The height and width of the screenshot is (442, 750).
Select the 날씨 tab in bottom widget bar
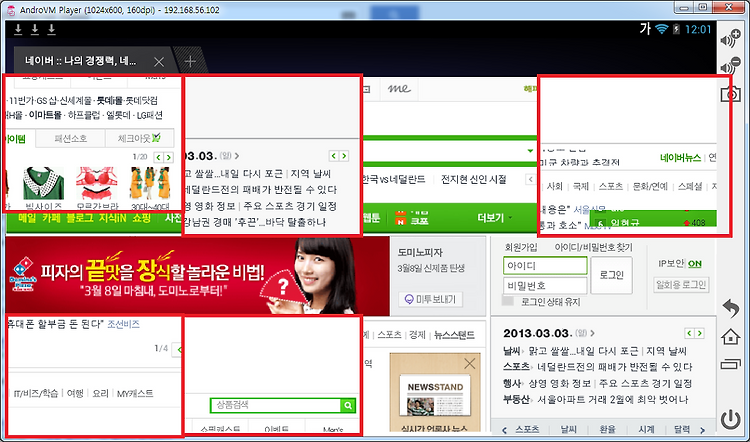tap(569, 430)
